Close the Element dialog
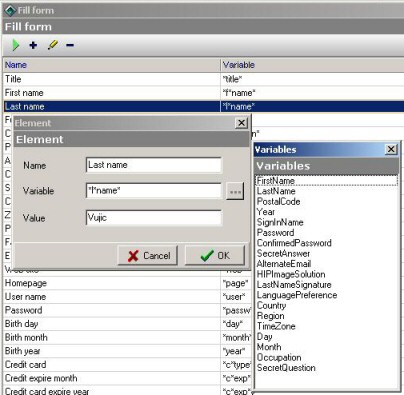This screenshot has width=404, height=395. coord(241,123)
